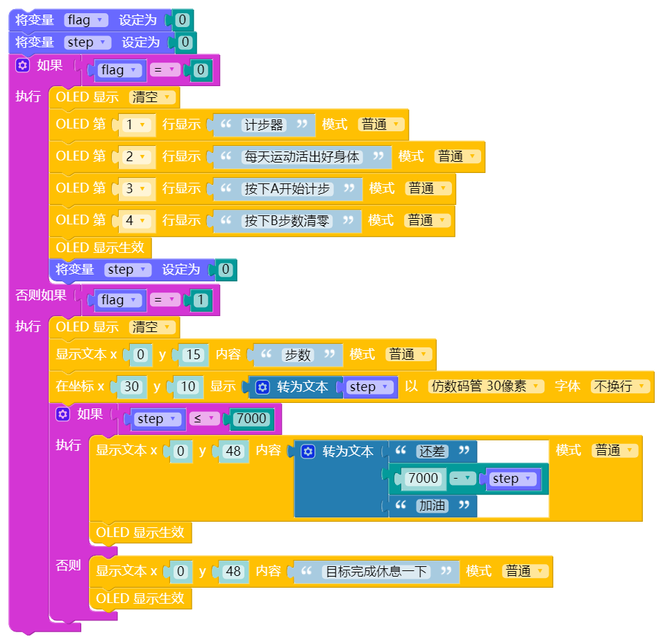Open the 普通 mode dropdown on 按下A开始计步 row
663x644 pixels.
[x=428, y=188]
